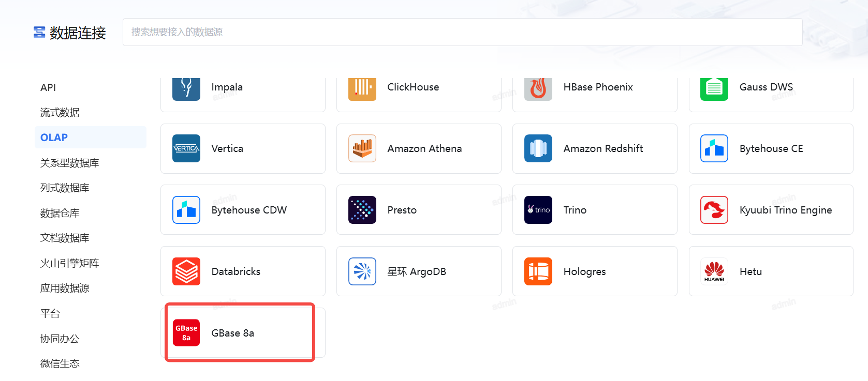868x381 pixels.
Task: Choose the Kyuubi Trino Engine label
Action: click(x=786, y=210)
